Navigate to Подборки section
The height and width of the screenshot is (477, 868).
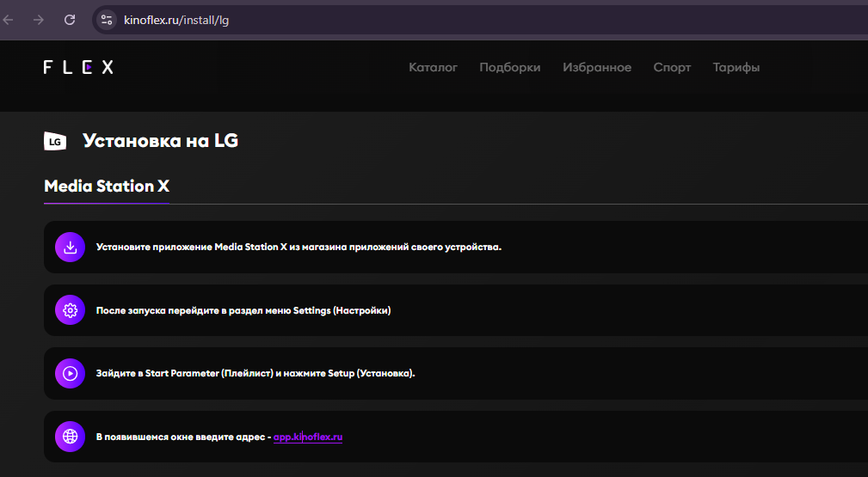(x=509, y=67)
